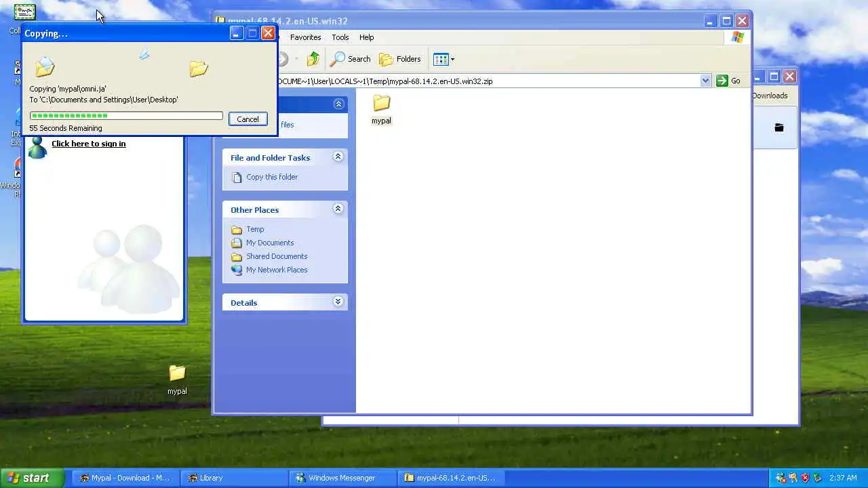Viewport: 868px width, 488px height.
Task: Click the '55 Seconds Remaining' text
Action: pyautogui.click(x=66, y=128)
